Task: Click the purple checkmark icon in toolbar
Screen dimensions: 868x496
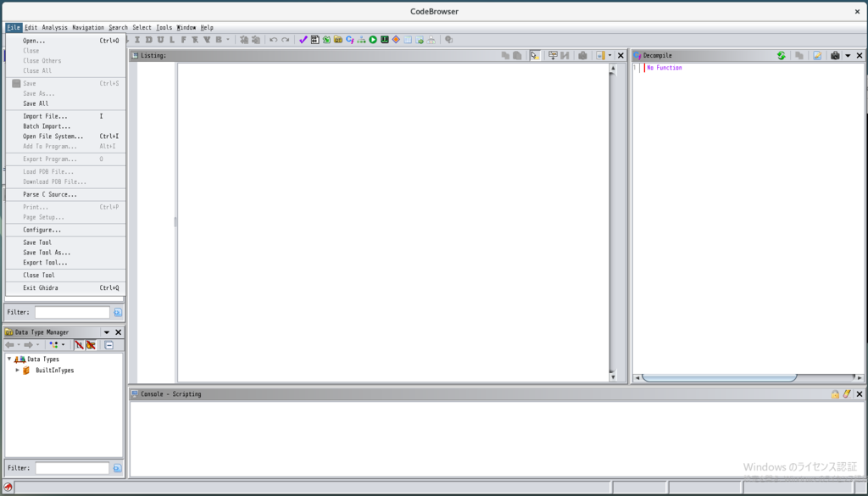Action: tap(303, 40)
